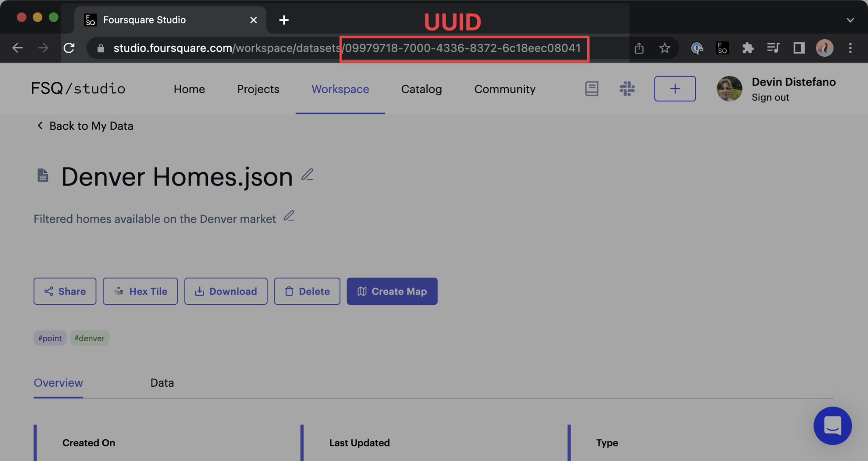Image resolution: width=868 pixels, height=461 pixels.
Task: Click the #point tag
Action: pyautogui.click(x=50, y=338)
